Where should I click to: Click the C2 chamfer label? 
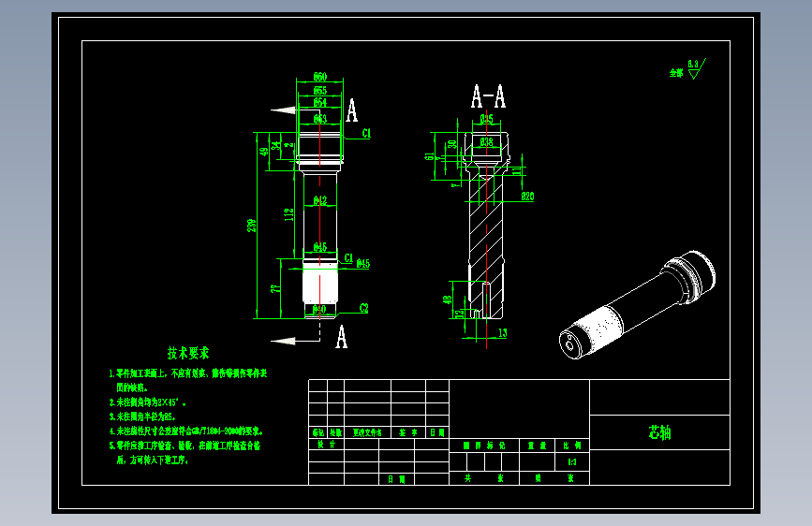(x=364, y=308)
